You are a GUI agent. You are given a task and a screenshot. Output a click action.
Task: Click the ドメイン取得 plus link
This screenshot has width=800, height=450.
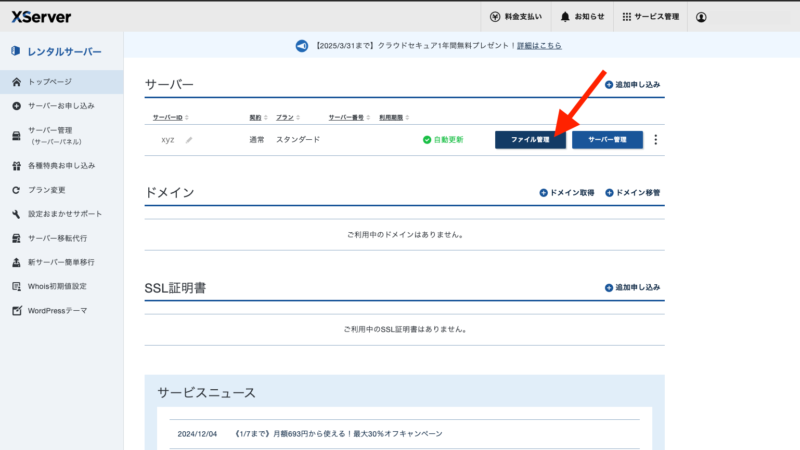tap(567, 193)
